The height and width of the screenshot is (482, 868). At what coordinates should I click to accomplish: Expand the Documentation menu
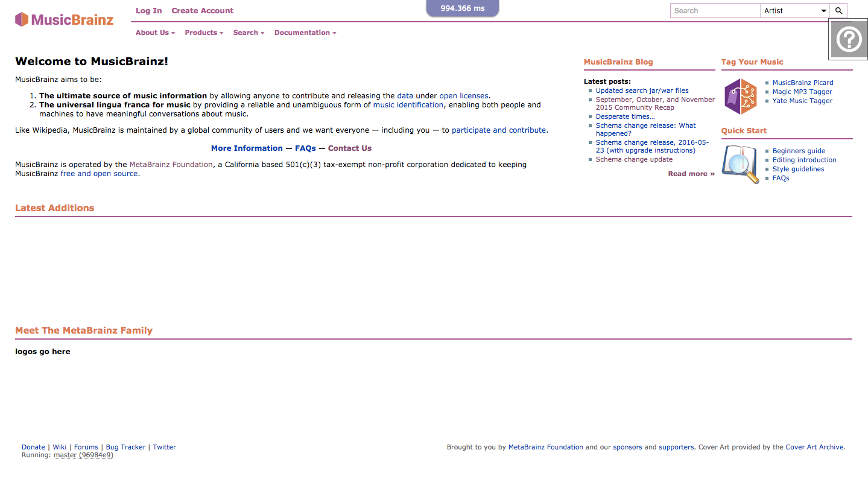pyautogui.click(x=305, y=33)
